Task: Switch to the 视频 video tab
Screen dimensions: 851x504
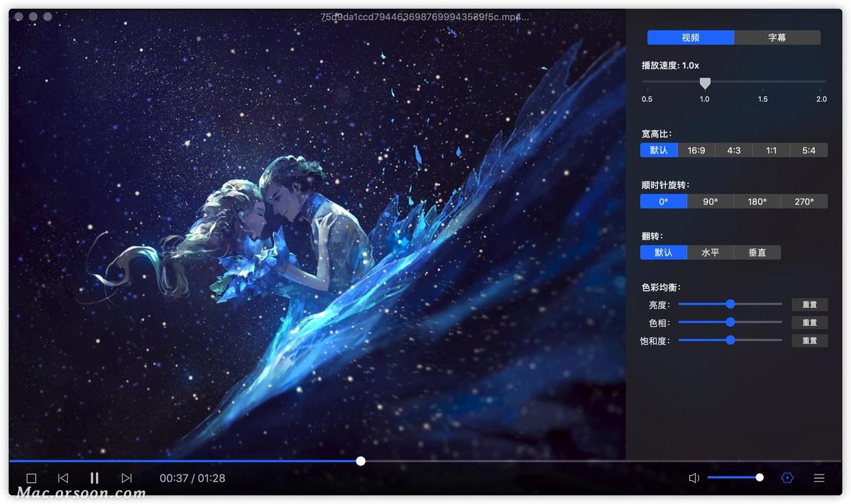Action: [690, 37]
